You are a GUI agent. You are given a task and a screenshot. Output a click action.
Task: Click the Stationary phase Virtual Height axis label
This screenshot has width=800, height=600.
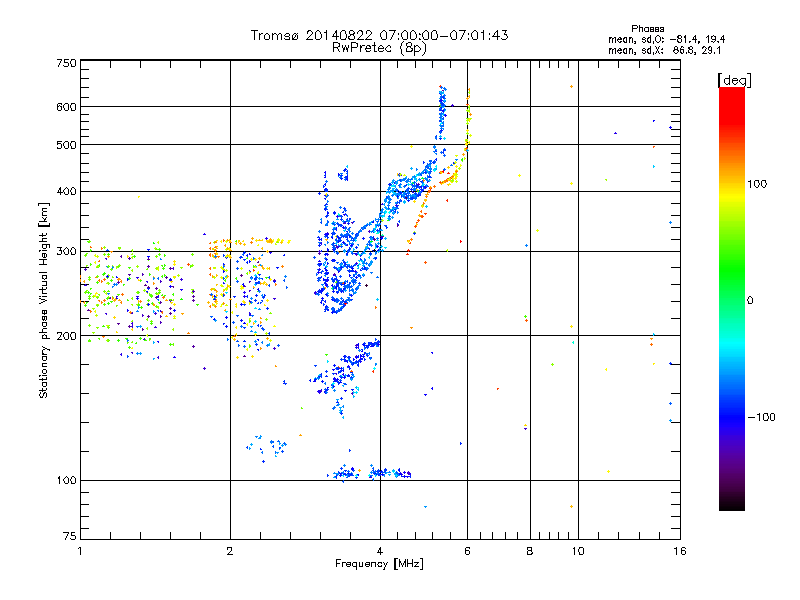(44, 300)
